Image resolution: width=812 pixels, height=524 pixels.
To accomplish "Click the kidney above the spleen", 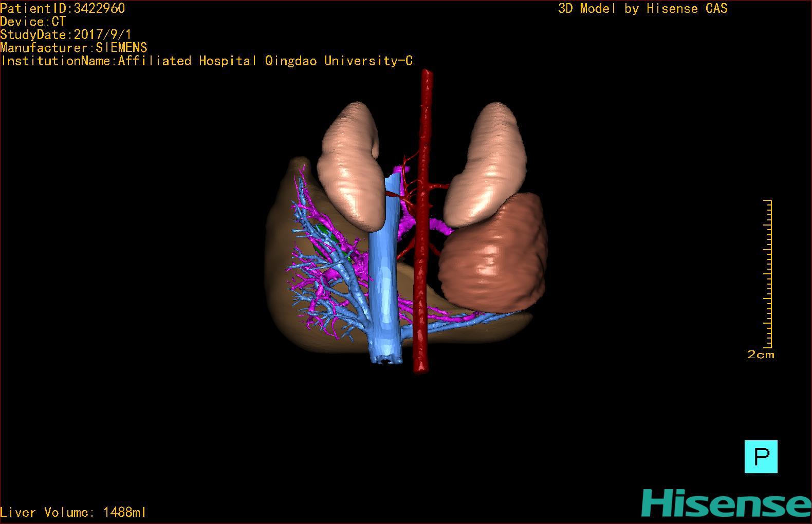I will click(x=486, y=164).
